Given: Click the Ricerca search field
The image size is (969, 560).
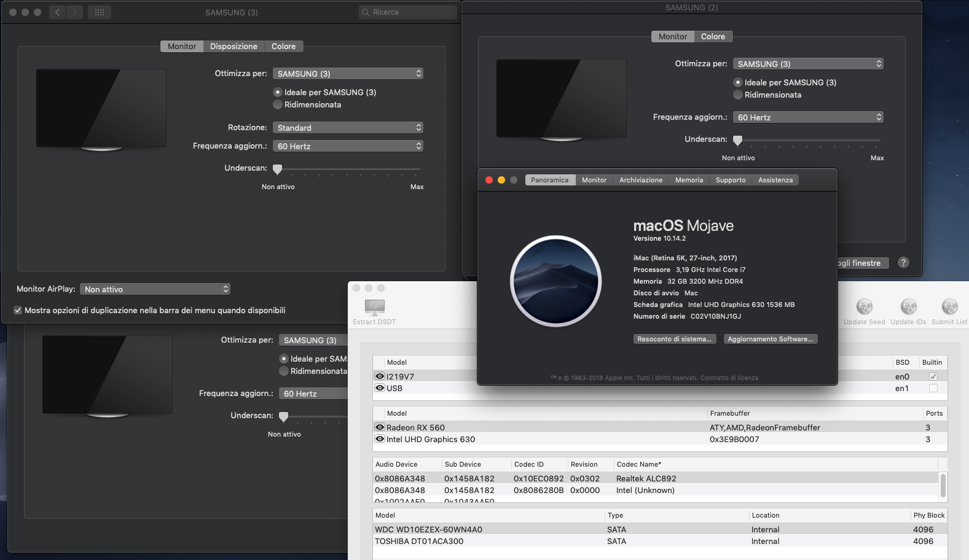Looking at the screenshot, I should point(408,12).
